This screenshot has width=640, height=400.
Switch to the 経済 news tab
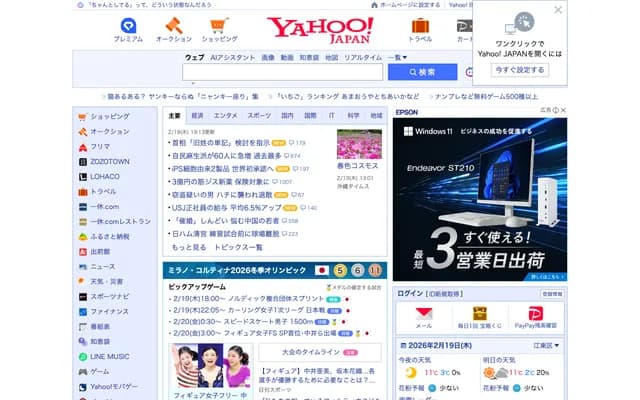point(198,115)
